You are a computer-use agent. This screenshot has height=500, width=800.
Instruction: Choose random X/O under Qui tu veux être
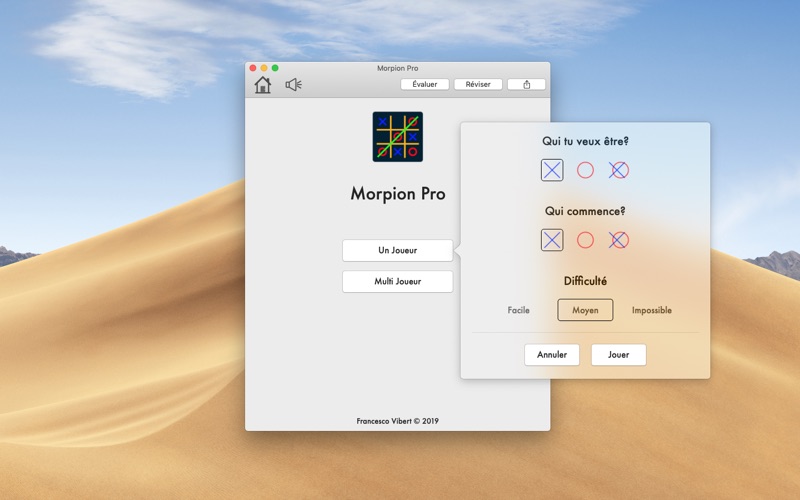pyautogui.click(x=619, y=170)
